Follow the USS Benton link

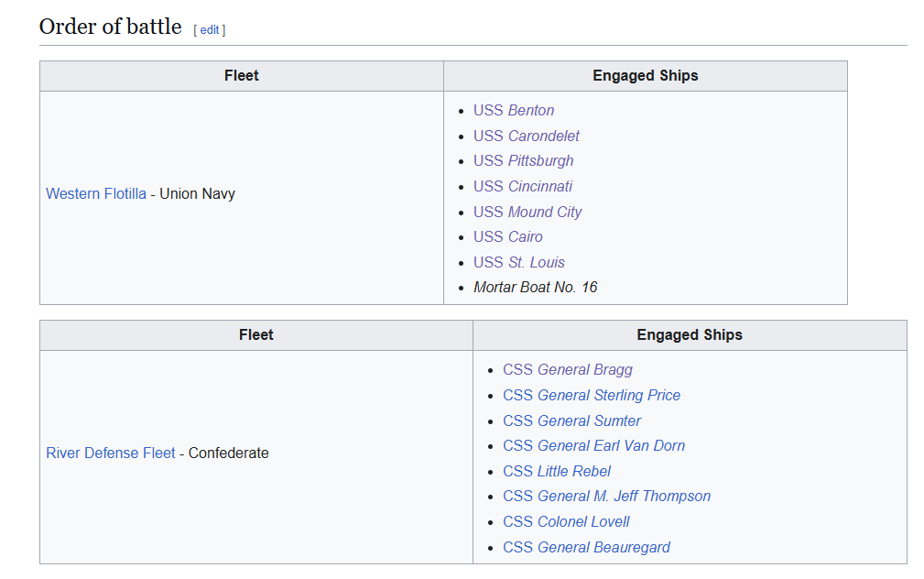click(514, 110)
